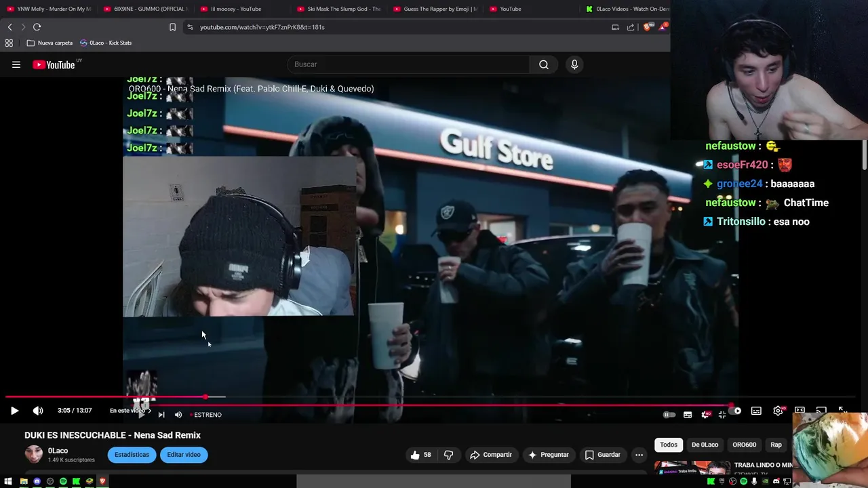Viewport: 868px width, 488px height.
Task: Open the 0Laco - Kick Stats bookmark
Action: [x=106, y=43]
